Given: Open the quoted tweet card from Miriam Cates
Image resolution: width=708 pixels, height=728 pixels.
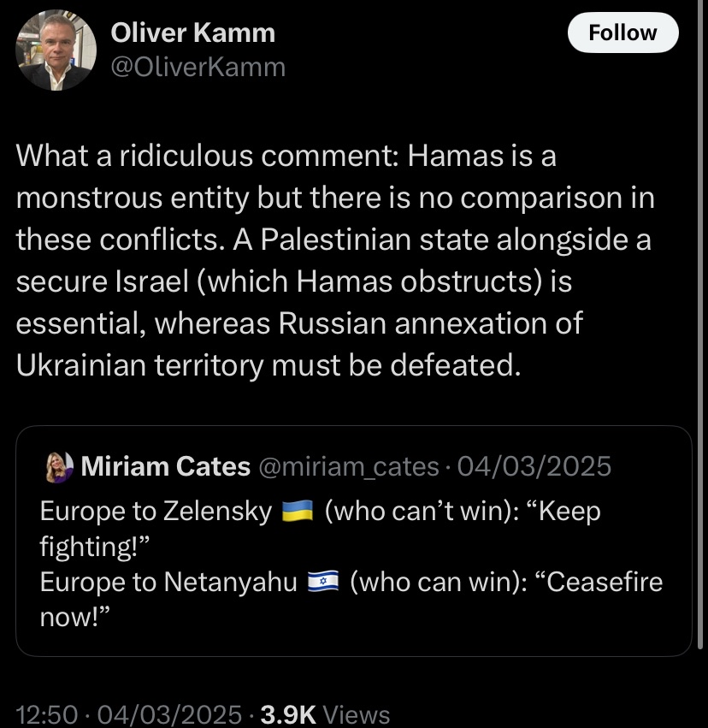Looking at the screenshot, I should click(x=353, y=541).
